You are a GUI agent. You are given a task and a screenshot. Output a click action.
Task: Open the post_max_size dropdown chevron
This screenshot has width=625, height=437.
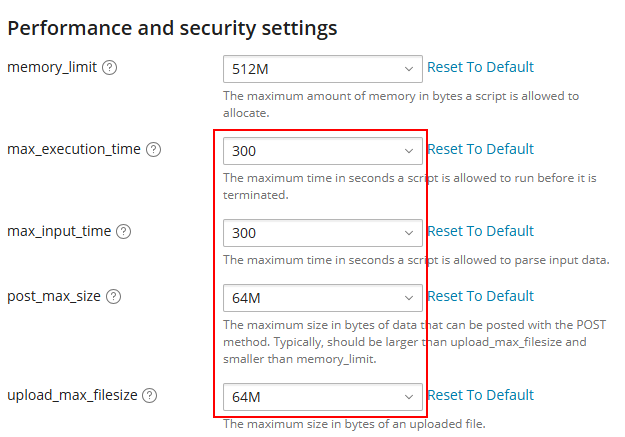(408, 298)
